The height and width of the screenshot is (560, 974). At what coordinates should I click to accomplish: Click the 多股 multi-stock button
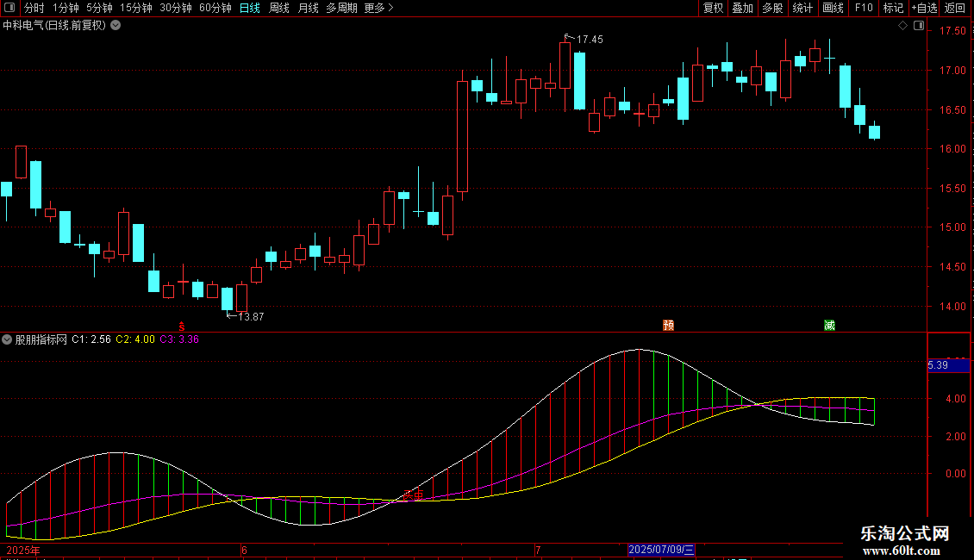pos(772,8)
